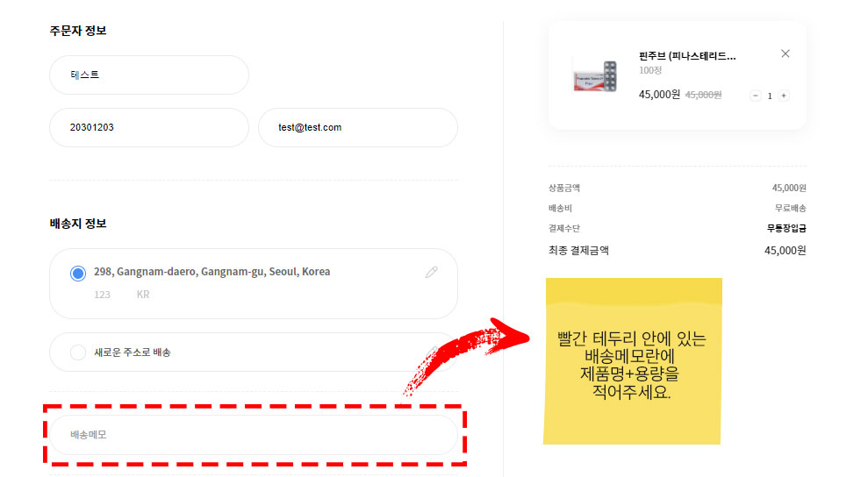Increase the product quantity with the plus button
This screenshot has width=868, height=477.
pyautogui.click(x=783, y=96)
